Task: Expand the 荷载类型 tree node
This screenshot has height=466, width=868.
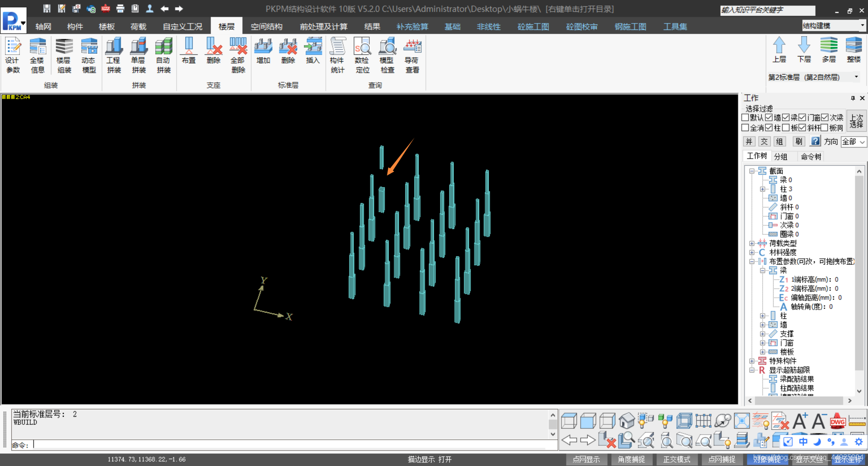Action: pyautogui.click(x=752, y=243)
